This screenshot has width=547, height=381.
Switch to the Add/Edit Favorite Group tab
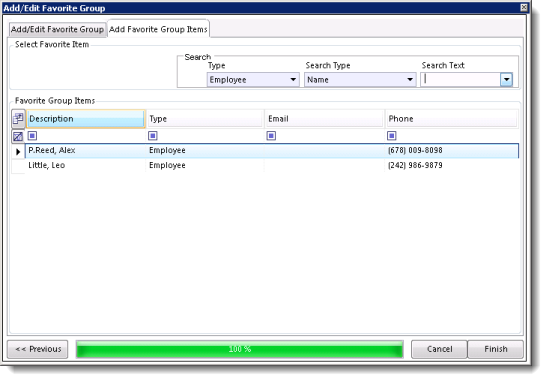(x=57, y=29)
